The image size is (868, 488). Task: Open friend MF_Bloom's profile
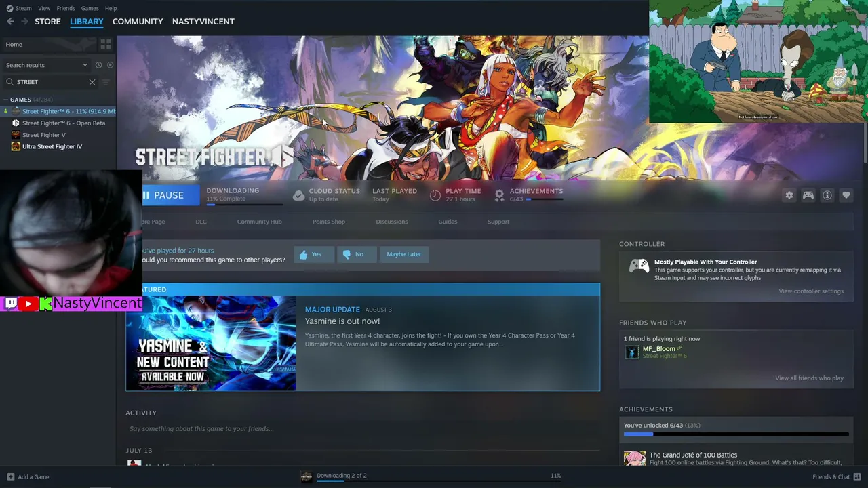pos(658,349)
